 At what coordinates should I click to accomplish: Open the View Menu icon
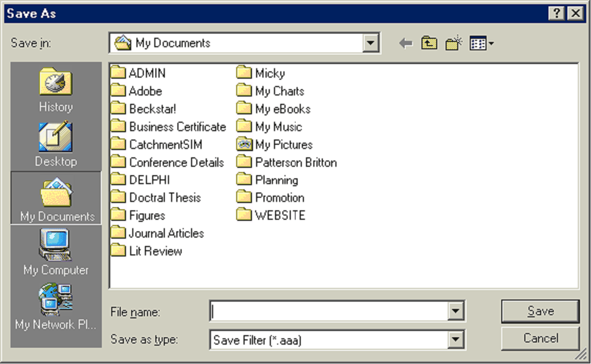pyautogui.click(x=480, y=42)
